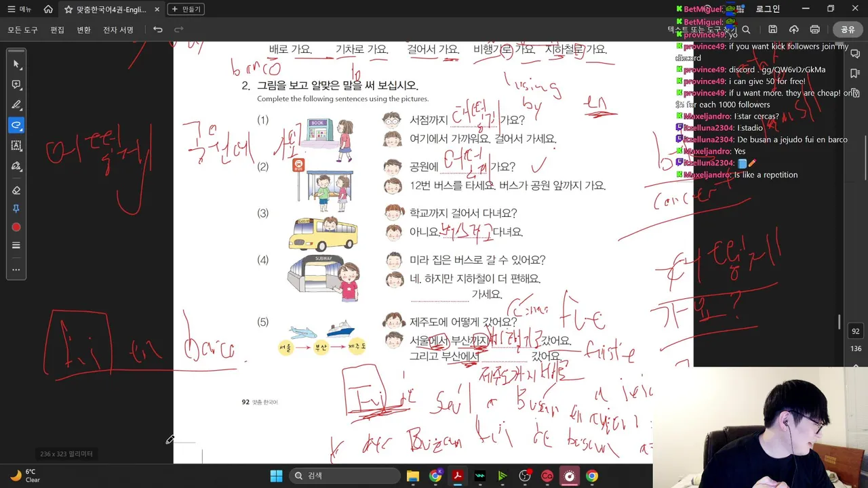This screenshot has height=488, width=868.
Task: Click the chat message 'Is like a repetition'
Action: point(766,175)
